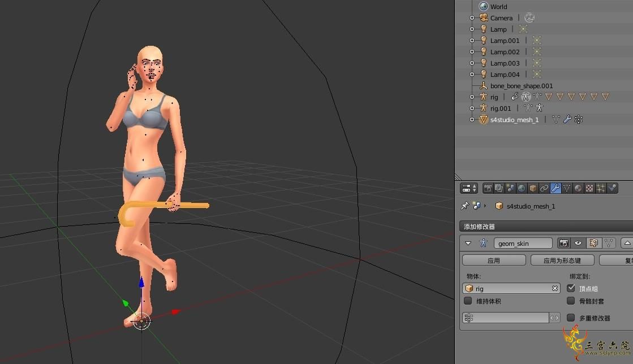Click the armature icon of geom_skin modifier
The width and height of the screenshot is (633, 364).
click(483, 243)
